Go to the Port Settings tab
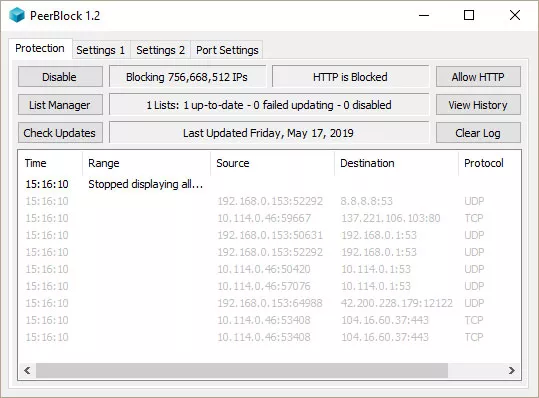539x398 pixels. [x=227, y=50]
